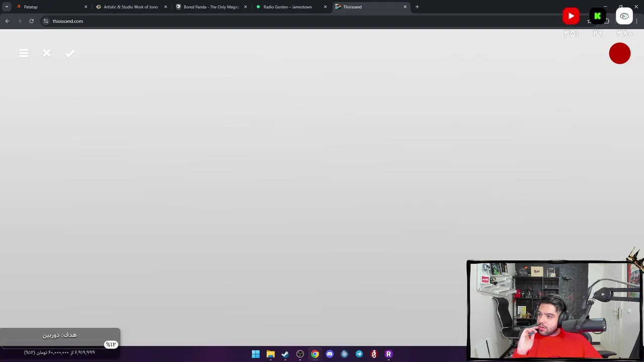The width and height of the screenshot is (644, 362).
Task: Expand the tab search dropdown arrow
Action: coord(7,7)
